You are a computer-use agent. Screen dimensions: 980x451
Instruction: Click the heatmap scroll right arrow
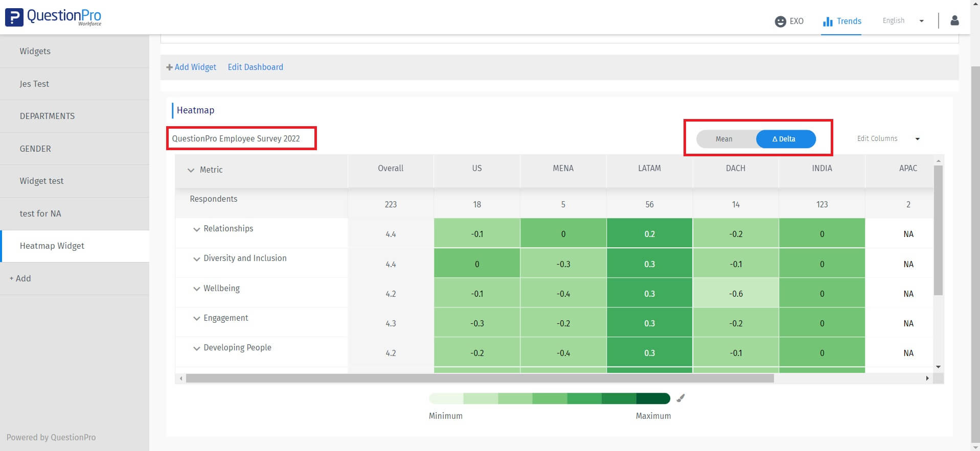coord(927,378)
